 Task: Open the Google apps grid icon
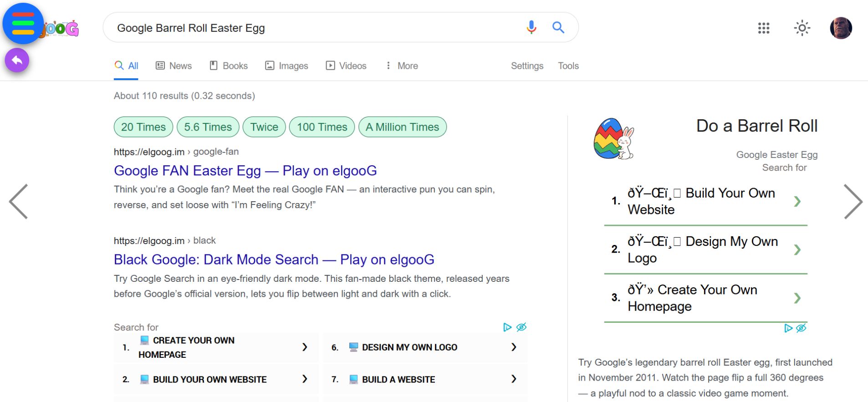pos(764,28)
